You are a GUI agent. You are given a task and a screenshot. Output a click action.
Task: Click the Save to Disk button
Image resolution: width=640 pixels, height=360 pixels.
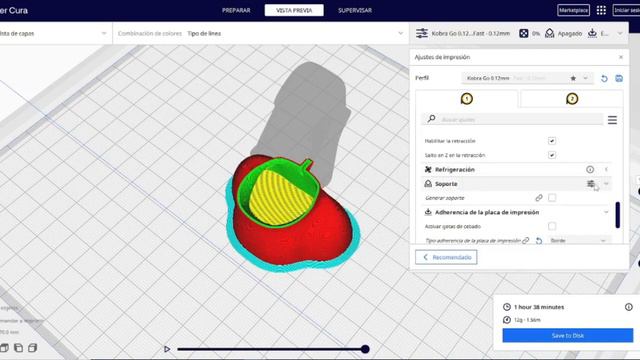567,336
